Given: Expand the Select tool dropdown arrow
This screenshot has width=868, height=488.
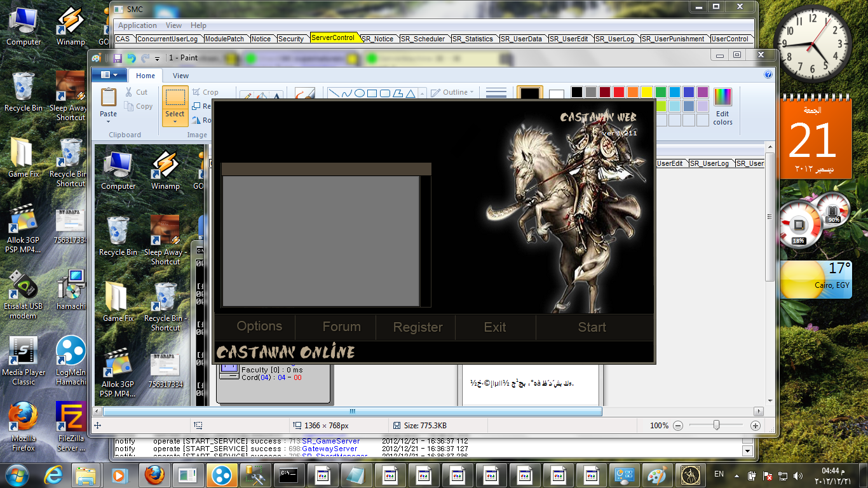Looking at the screenshot, I should click(175, 121).
